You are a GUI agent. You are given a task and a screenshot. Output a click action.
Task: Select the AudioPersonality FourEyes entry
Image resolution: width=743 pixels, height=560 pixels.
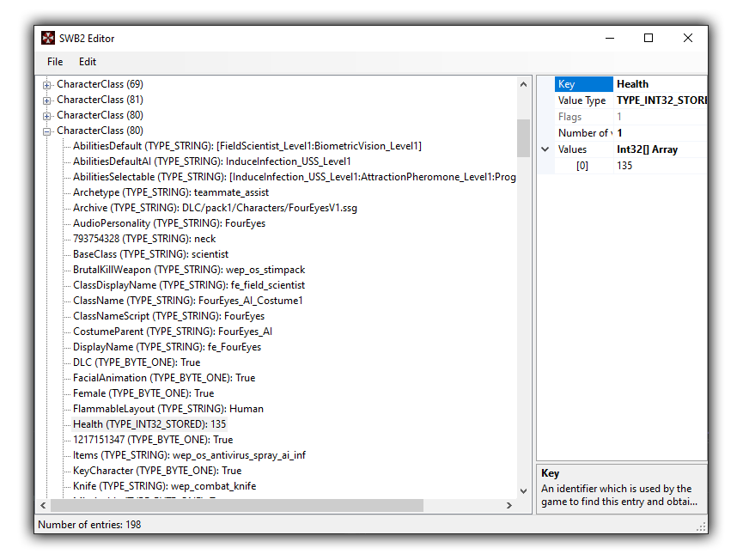click(169, 223)
